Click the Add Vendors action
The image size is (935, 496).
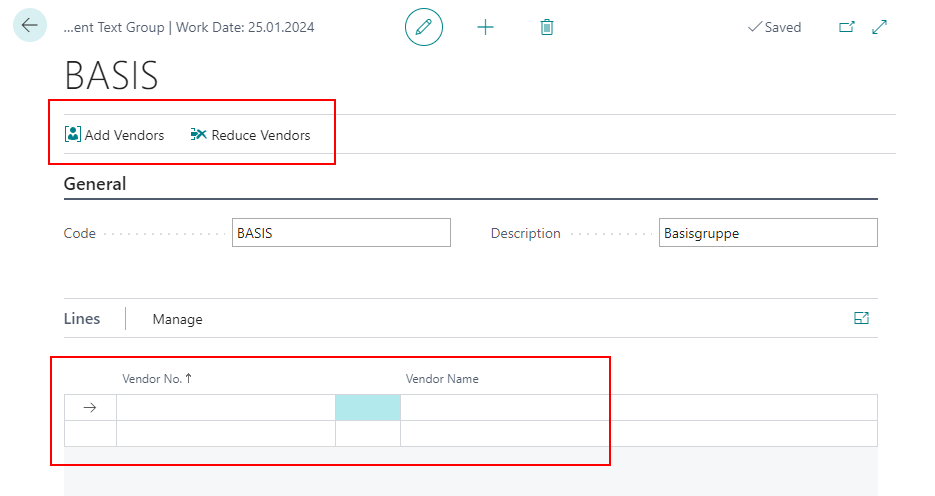[114, 135]
